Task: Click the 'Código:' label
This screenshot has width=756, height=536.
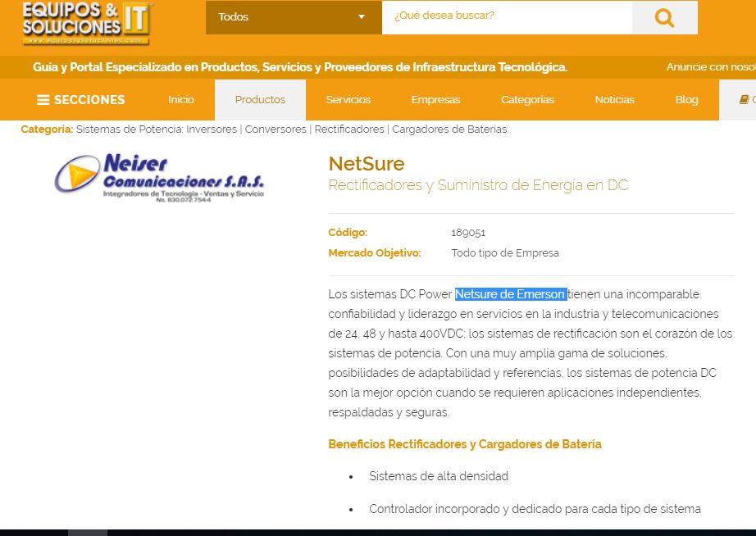Action: (348, 232)
